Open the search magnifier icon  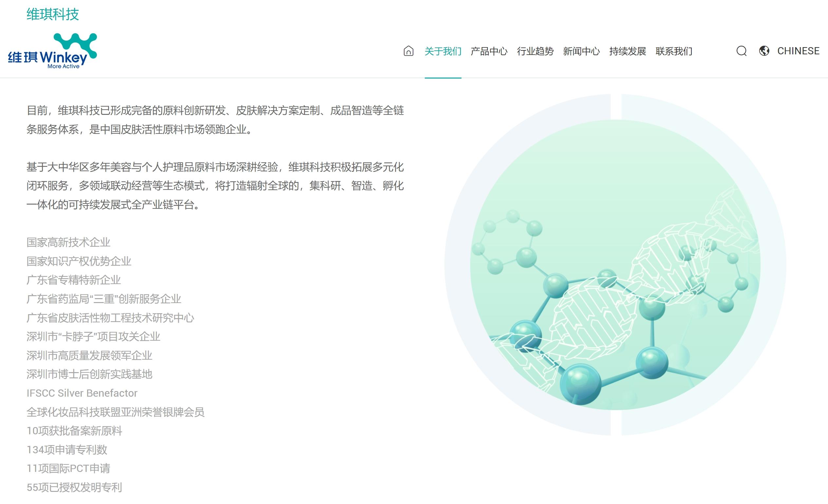tap(742, 51)
